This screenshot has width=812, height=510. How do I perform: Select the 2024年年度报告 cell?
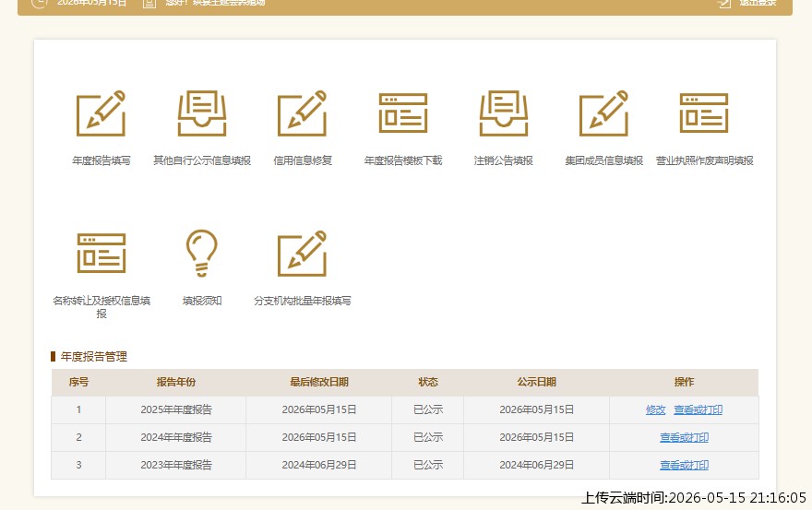point(176,437)
